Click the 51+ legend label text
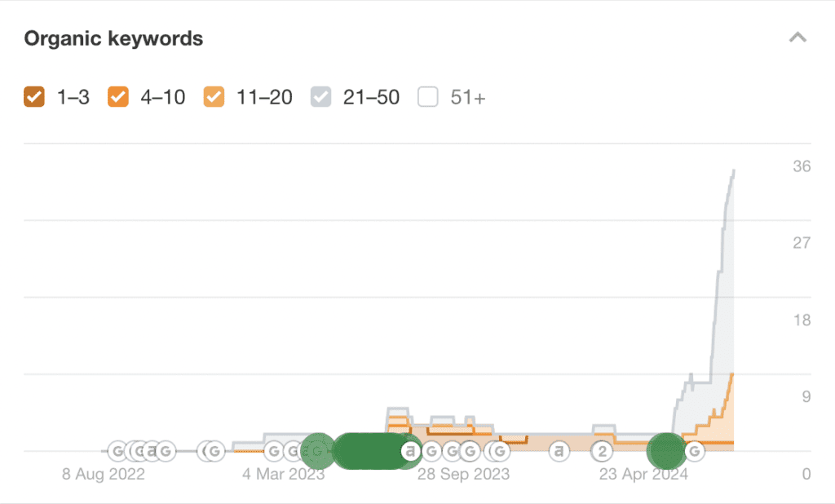This screenshot has height=504, width=835. [467, 98]
